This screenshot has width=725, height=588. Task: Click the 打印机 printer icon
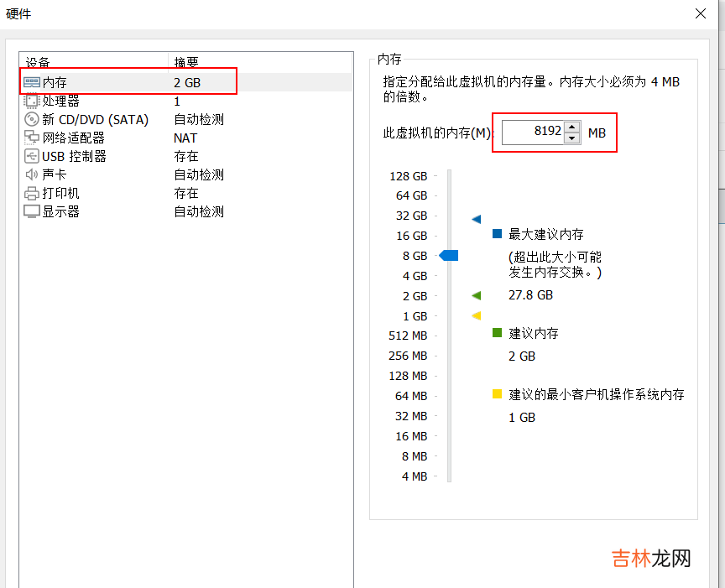pyautogui.click(x=32, y=193)
